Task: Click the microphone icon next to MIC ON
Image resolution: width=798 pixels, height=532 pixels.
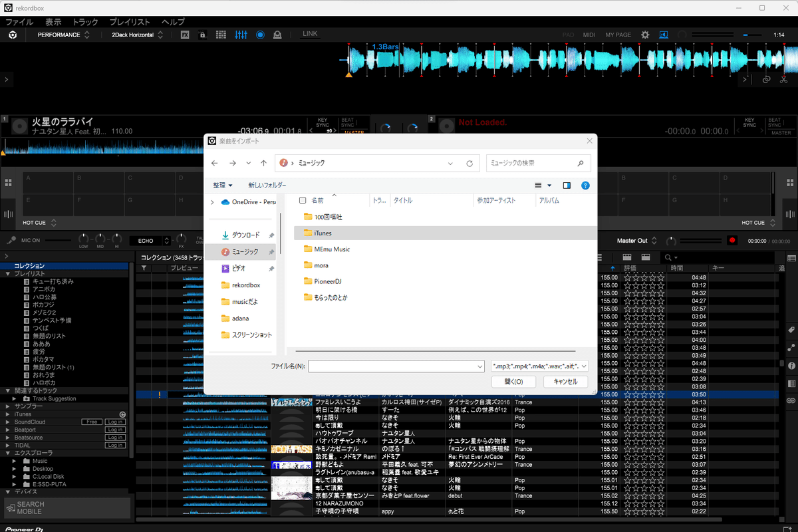Action: (11, 240)
